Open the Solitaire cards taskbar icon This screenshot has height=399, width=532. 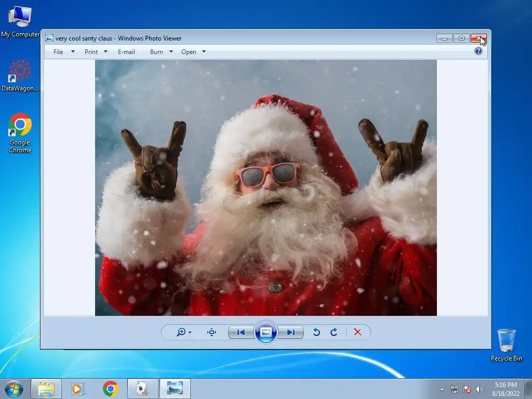[x=142, y=389]
